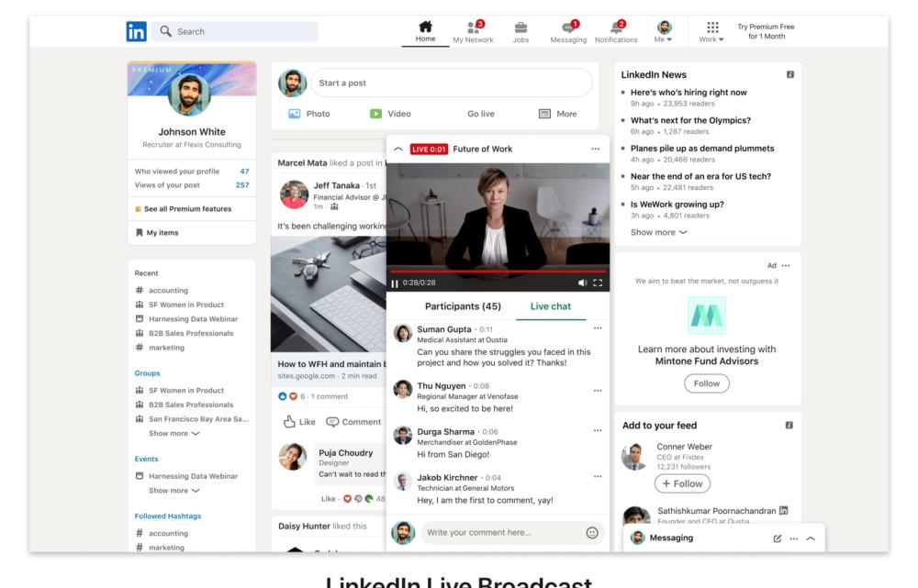Click the Mintone M logo
This screenshot has height=588, width=918.
coord(707,316)
